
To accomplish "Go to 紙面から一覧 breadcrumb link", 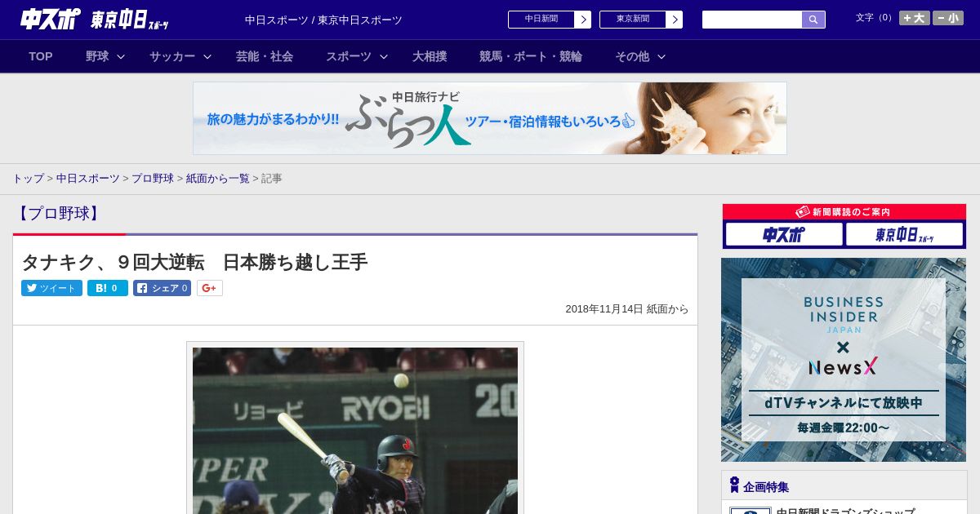I will tap(218, 178).
